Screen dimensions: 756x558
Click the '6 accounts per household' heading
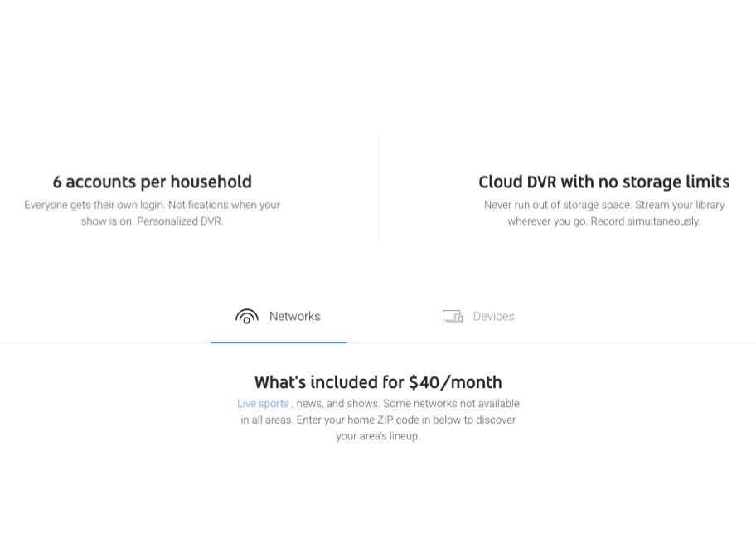pos(152,182)
